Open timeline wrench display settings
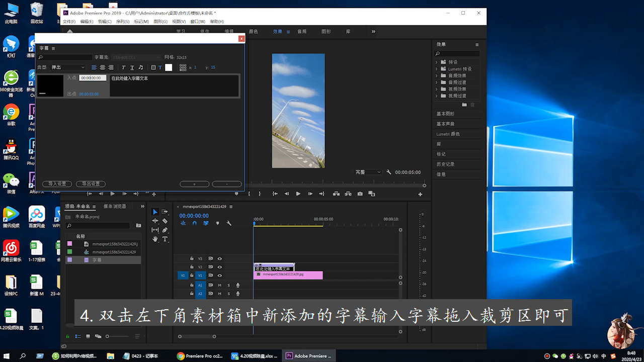Screen dimensions: 644x362 pos(229,223)
